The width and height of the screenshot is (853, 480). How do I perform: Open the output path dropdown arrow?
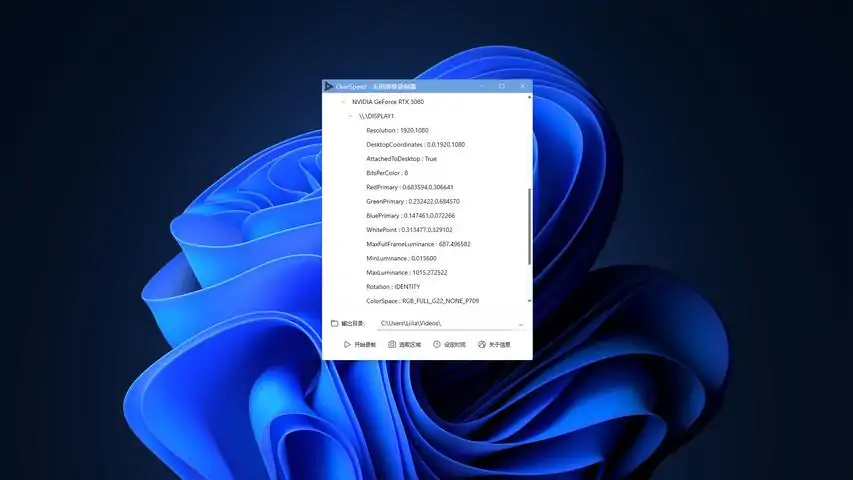click(x=521, y=324)
